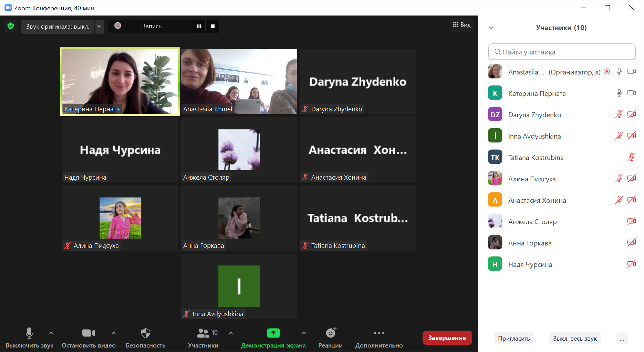The image size is (644, 352).
Task: Click camera-off icon for Inna Avdyushkina
Action: pyautogui.click(x=632, y=136)
